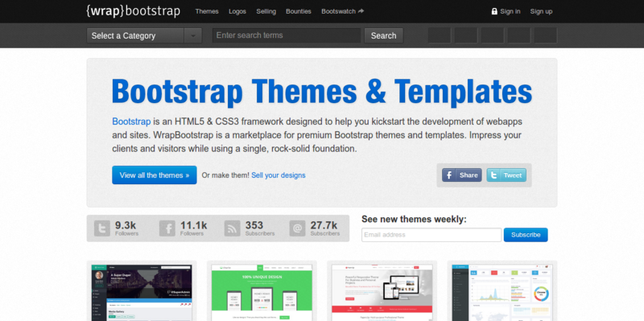
Task: Click the Subscribe button
Action: [526, 235]
